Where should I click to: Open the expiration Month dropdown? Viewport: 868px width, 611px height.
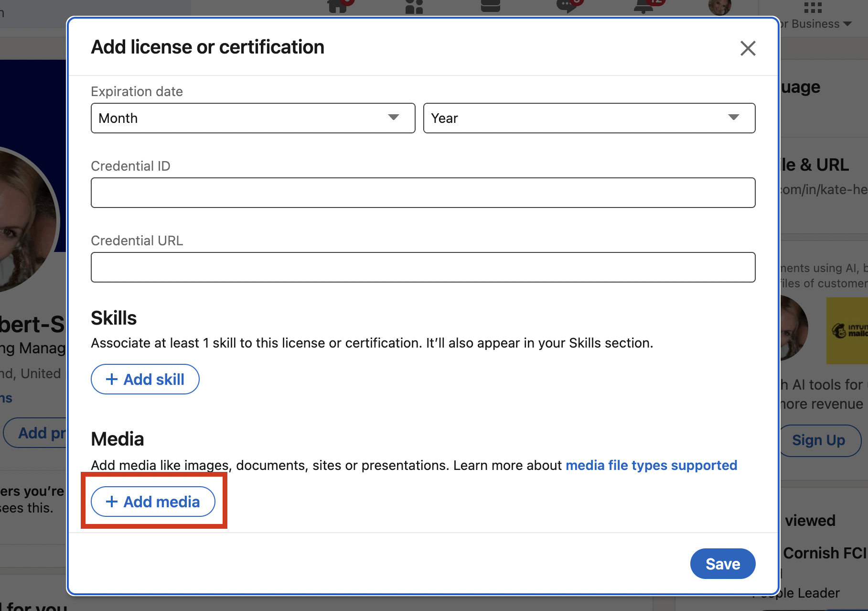pyautogui.click(x=253, y=118)
